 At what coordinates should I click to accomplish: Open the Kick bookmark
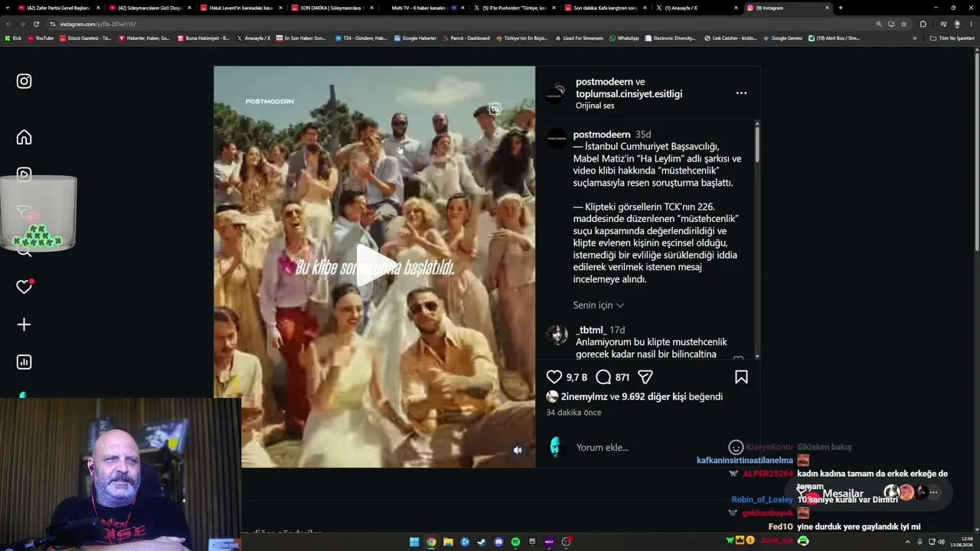[13, 38]
